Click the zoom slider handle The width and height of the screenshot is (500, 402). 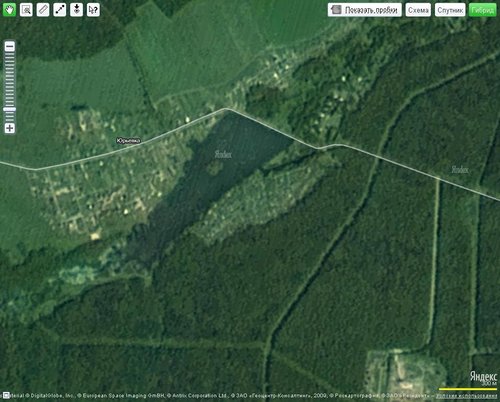point(10,109)
